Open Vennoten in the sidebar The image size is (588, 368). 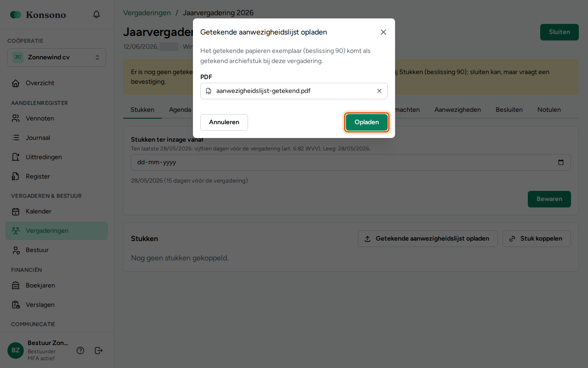pos(57,119)
